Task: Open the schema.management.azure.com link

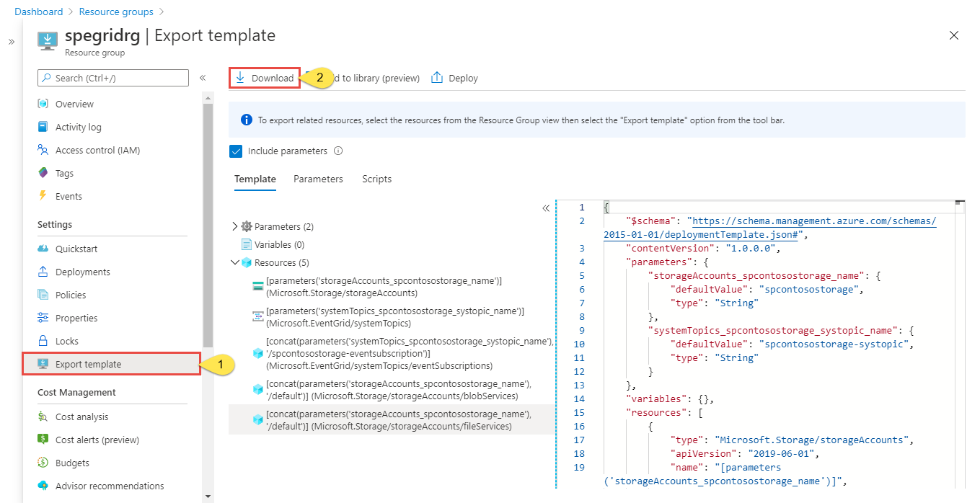Action: 769,227
